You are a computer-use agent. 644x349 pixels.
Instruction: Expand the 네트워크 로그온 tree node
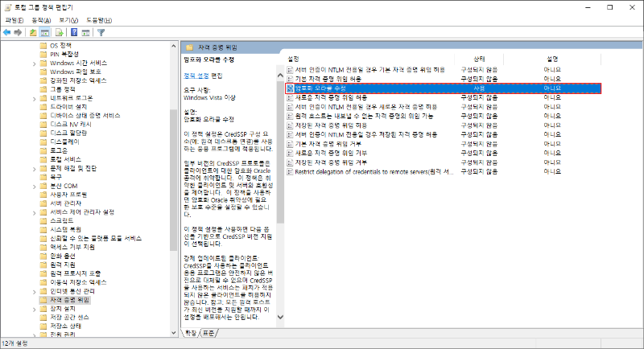tap(35, 97)
